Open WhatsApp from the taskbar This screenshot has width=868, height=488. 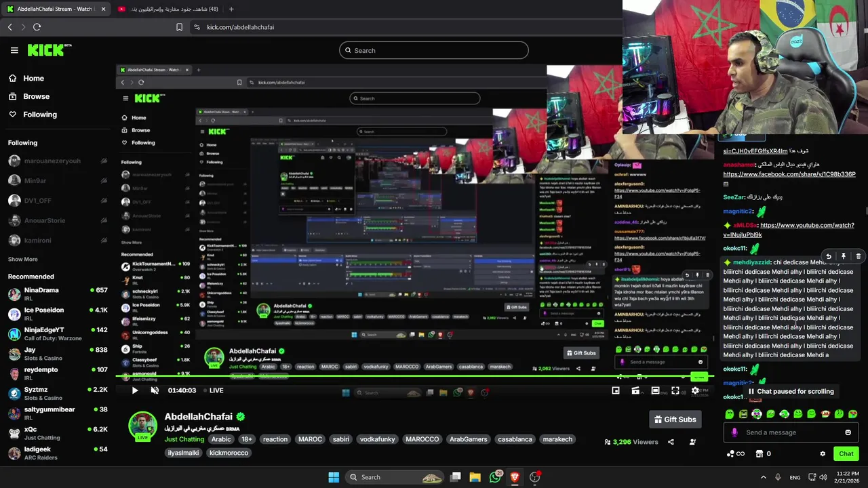[x=495, y=477]
